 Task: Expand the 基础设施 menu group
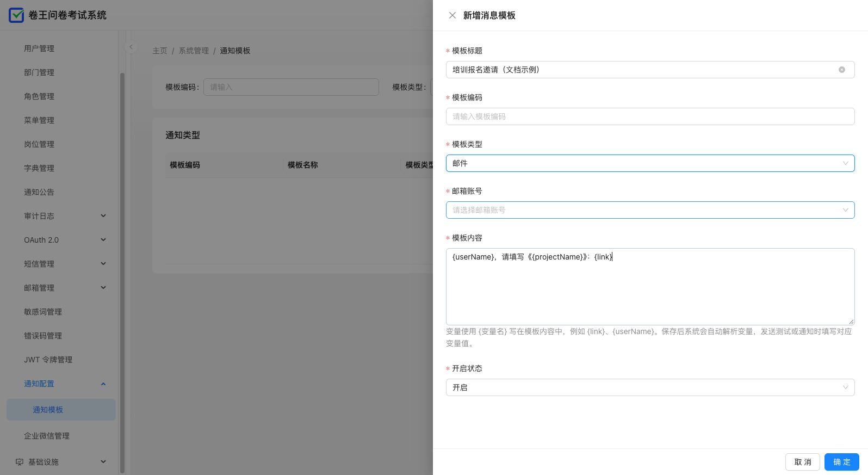pos(103,462)
